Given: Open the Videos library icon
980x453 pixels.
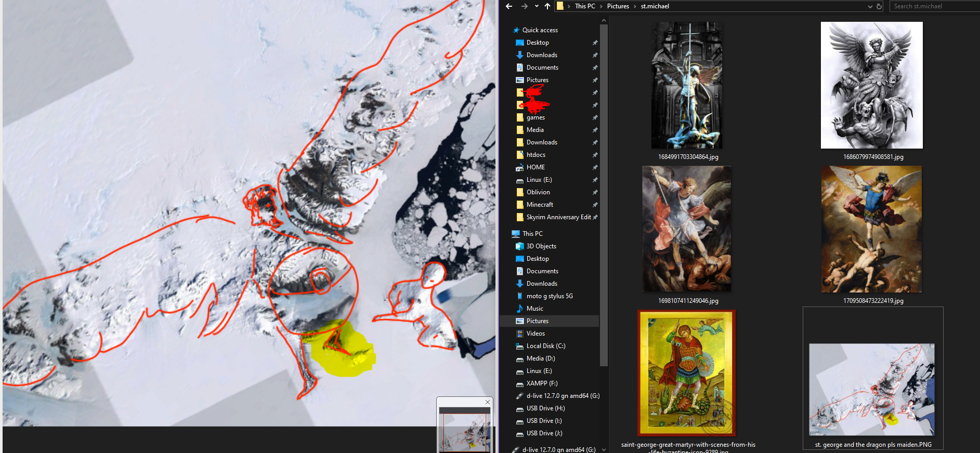Looking at the screenshot, I should [520, 334].
